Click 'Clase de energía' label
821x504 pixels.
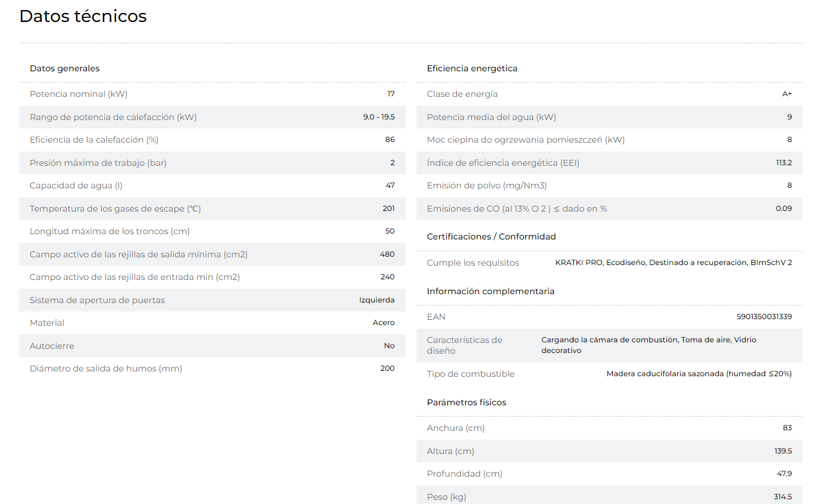click(462, 94)
